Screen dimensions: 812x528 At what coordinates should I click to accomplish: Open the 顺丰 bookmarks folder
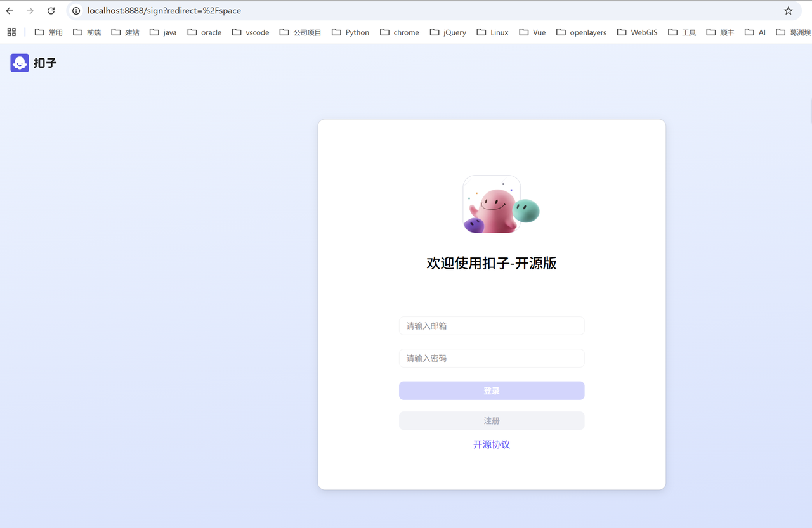721,32
